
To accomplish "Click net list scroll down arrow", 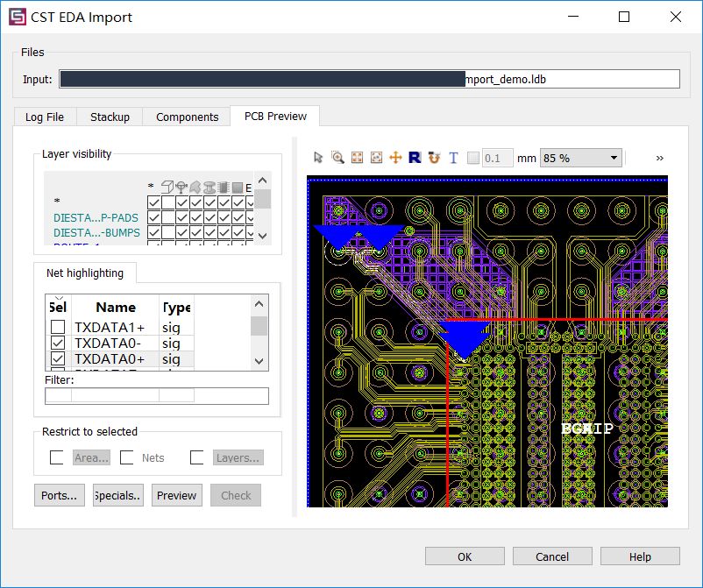I will pyautogui.click(x=259, y=361).
